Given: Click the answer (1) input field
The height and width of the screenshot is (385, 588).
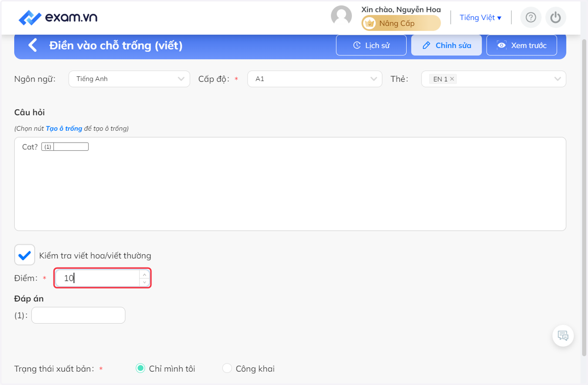Looking at the screenshot, I should point(78,315).
